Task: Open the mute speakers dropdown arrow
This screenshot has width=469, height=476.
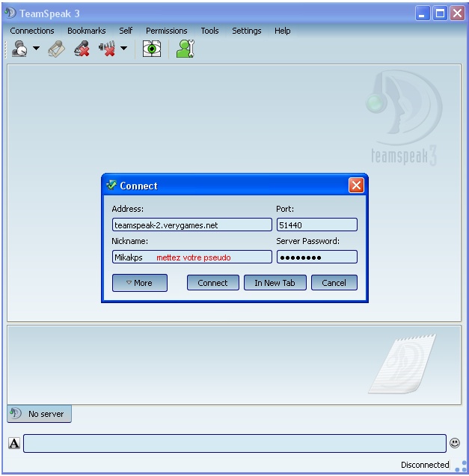Action: (x=123, y=48)
